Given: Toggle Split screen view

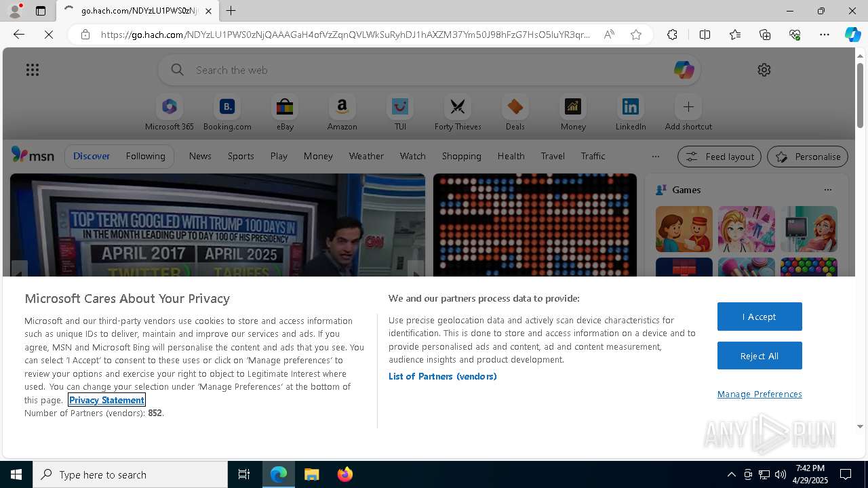Looking at the screenshot, I should pos(705,35).
